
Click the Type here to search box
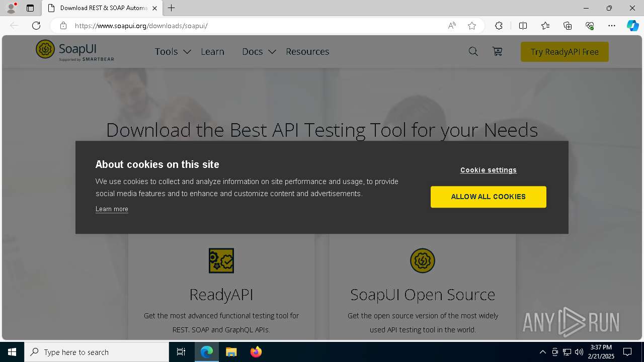[x=97, y=352]
